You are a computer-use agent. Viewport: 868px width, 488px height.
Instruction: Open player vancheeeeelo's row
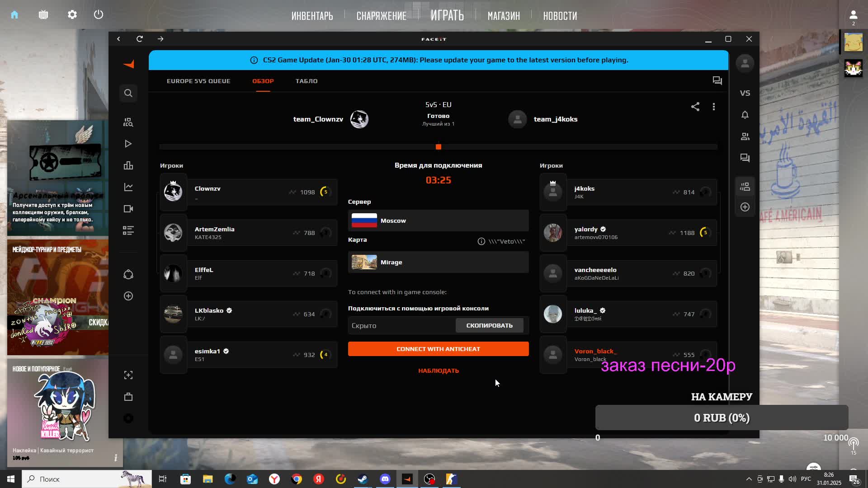628,273
